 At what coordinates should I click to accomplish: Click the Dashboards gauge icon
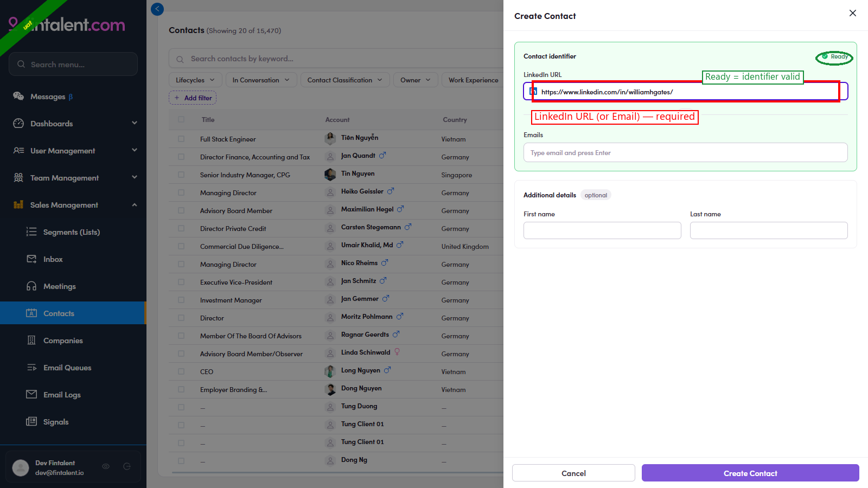18,123
